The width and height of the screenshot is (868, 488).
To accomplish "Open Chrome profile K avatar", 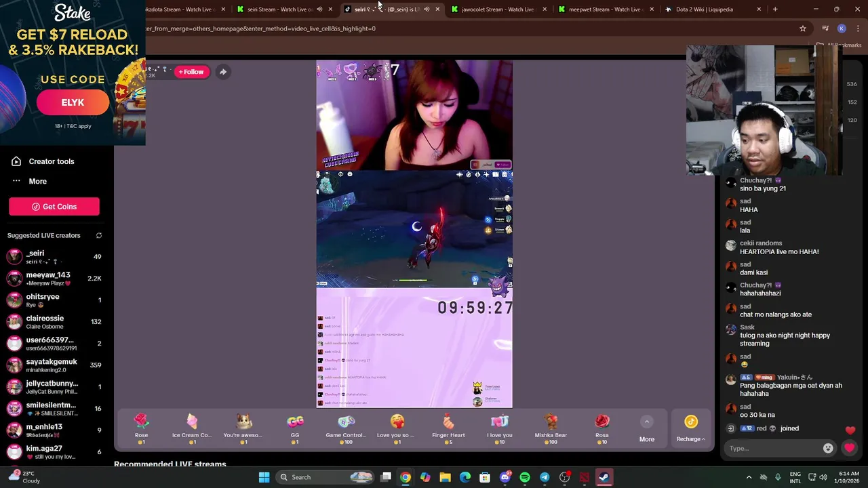I will click(x=842, y=28).
